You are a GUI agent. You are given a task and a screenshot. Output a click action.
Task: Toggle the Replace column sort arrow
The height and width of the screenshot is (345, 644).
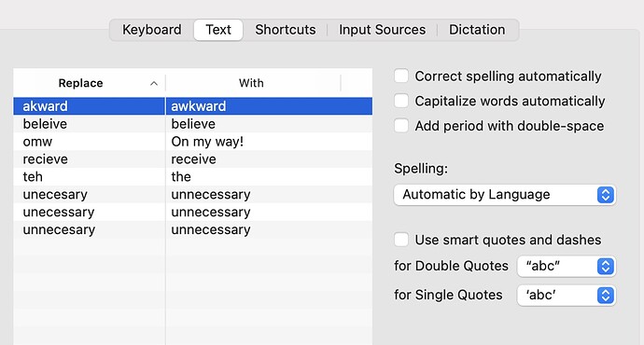point(154,83)
